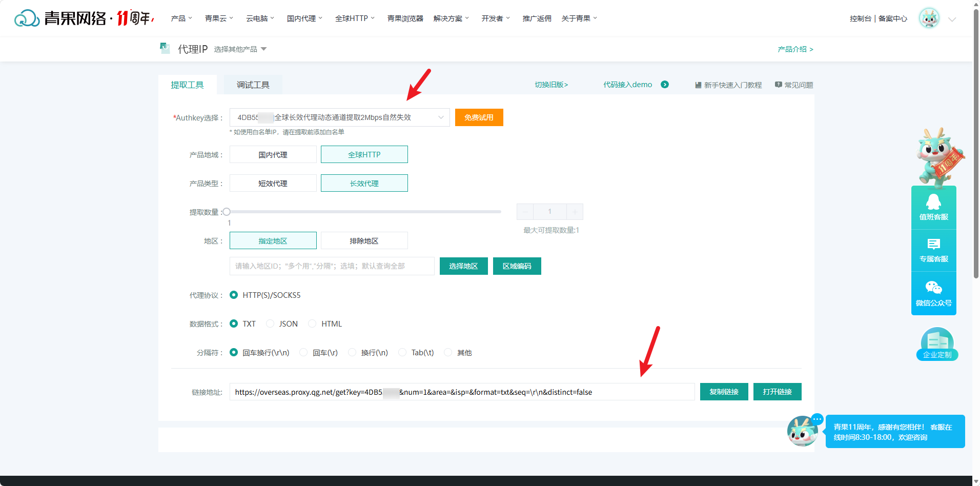980x486 pixels.
Task: Open the 11周年 customer service chat bubble
Action: (895, 432)
